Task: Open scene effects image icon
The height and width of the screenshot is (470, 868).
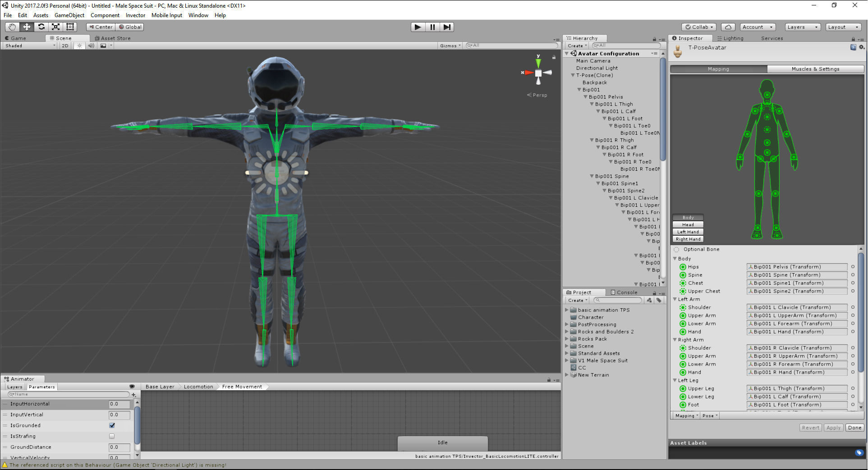Action: (x=103, y=46)
